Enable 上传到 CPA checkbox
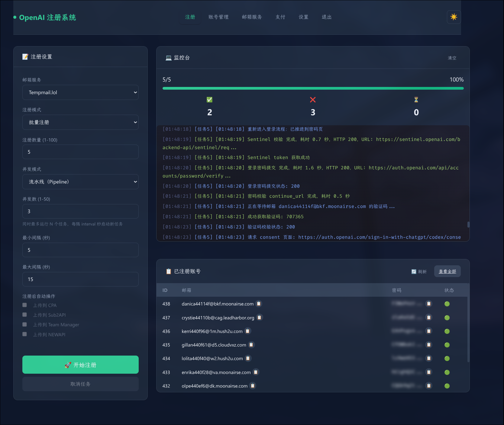Screen dimensions: 504x425 25,305
